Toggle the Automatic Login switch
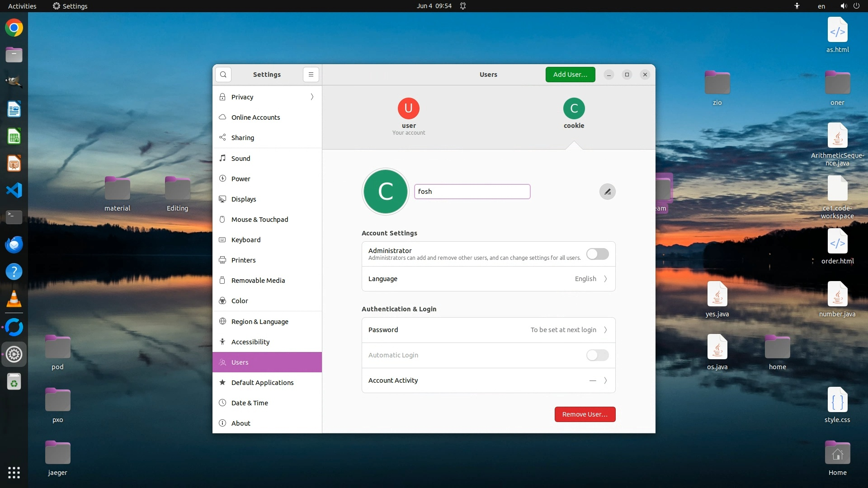 (x=597, y=355)
